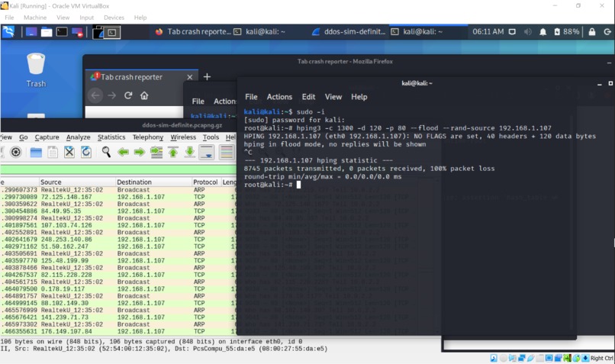Select packet row from source 72.125.148.167
The width and height of the screenshot is (615, 364).
(x=118, y=197)
